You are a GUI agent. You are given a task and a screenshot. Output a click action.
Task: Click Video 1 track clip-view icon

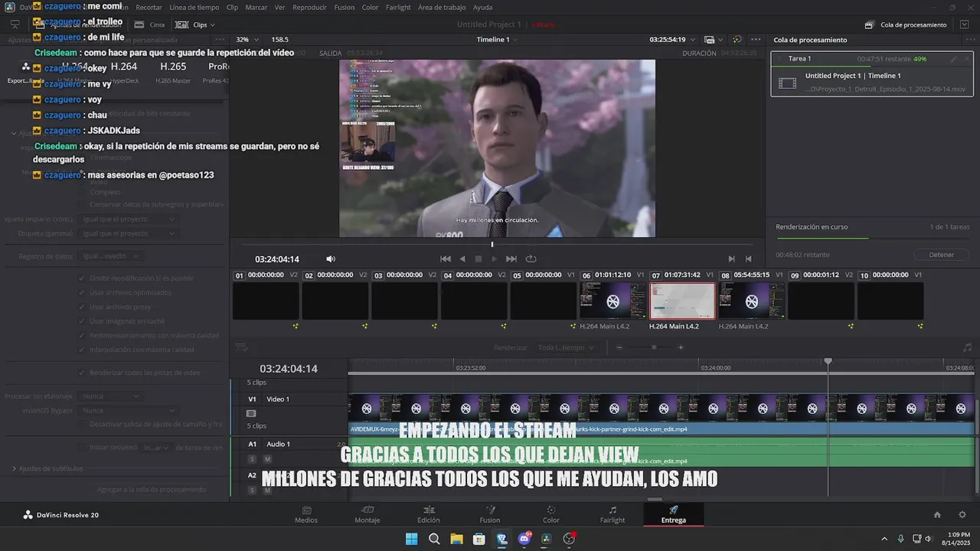click(251, 413)
